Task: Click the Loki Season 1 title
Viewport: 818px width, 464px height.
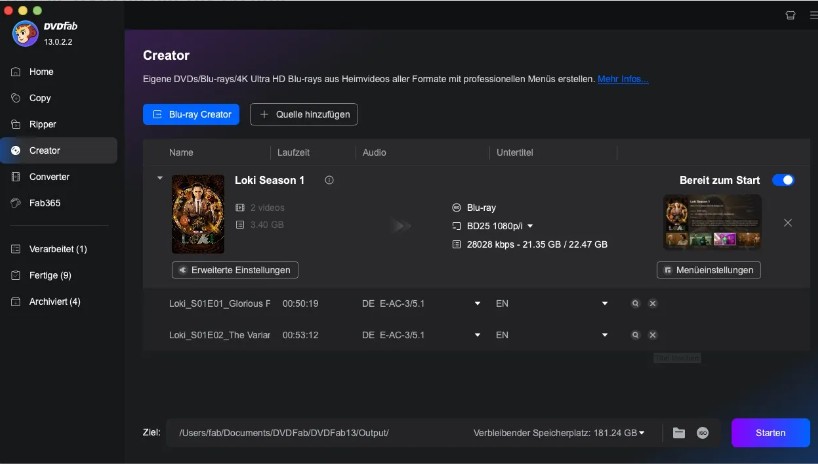Action: 269,180
